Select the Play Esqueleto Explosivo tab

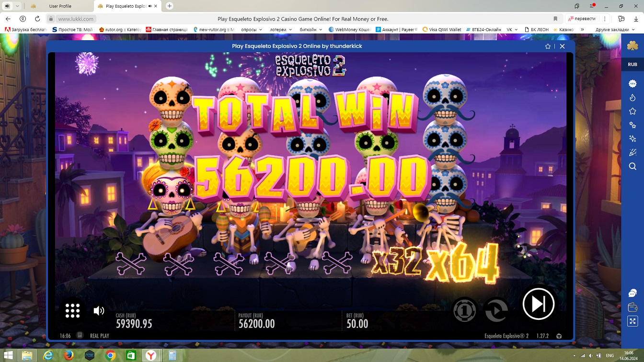click(128, 6)
